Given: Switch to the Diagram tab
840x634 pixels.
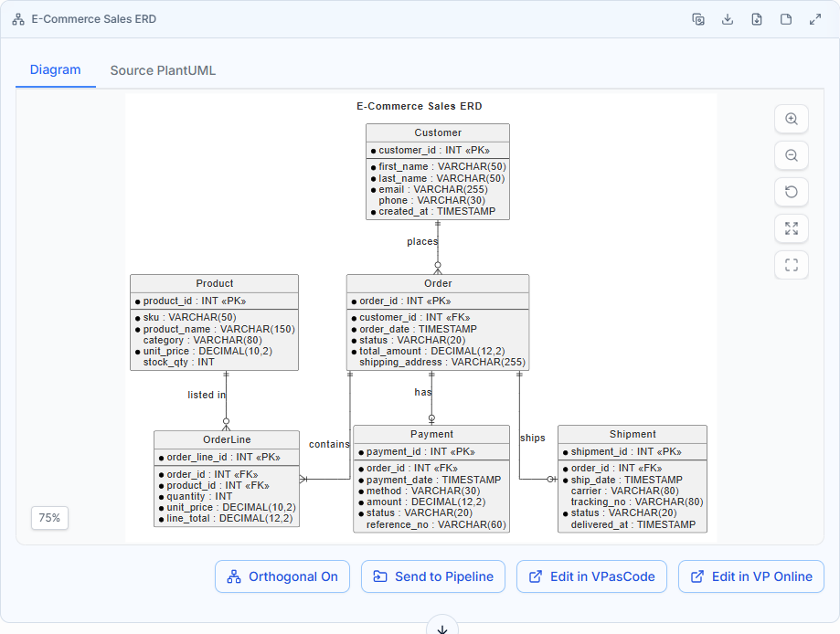Looking at the screenshot, I should tap(55, 70).
